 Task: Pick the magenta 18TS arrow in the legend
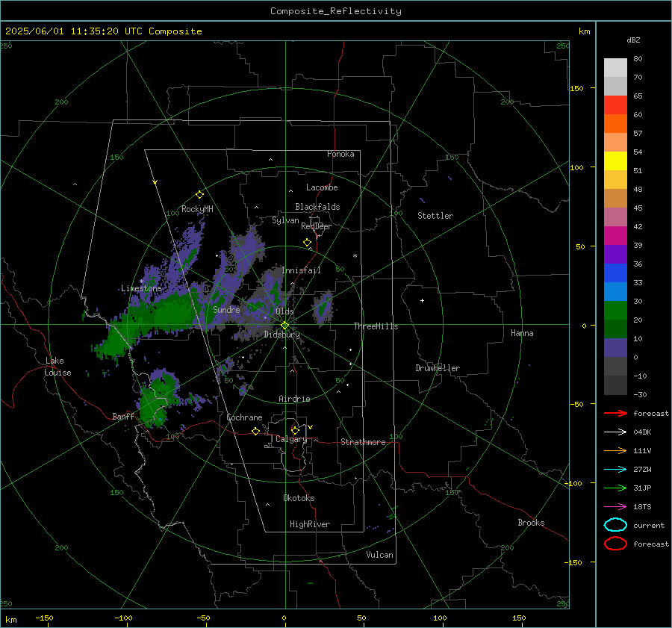615,507
